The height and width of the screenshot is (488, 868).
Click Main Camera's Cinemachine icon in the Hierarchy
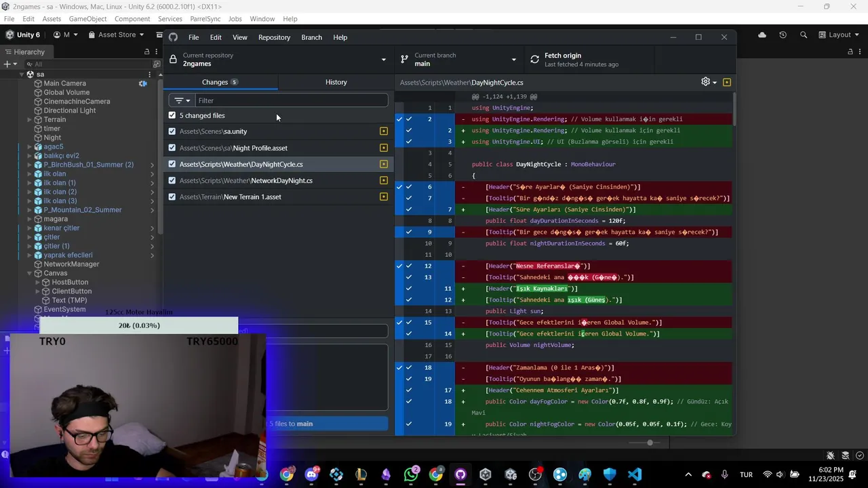pos(143,83)
